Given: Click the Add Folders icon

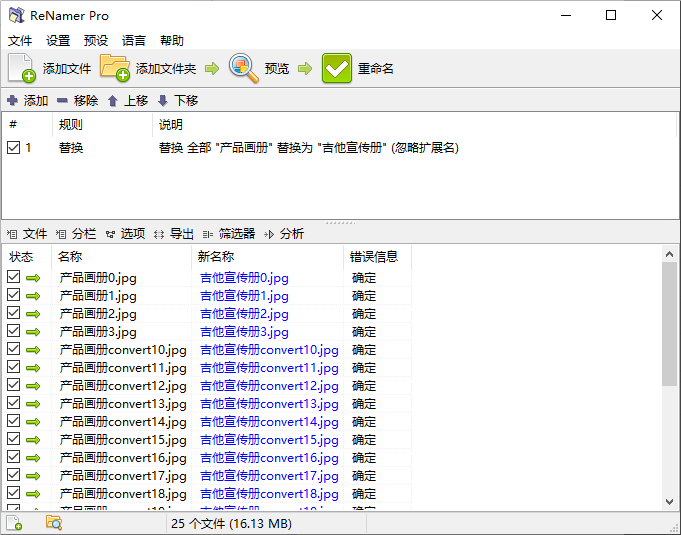Looking at the screenshot, I should click(115, 68).
